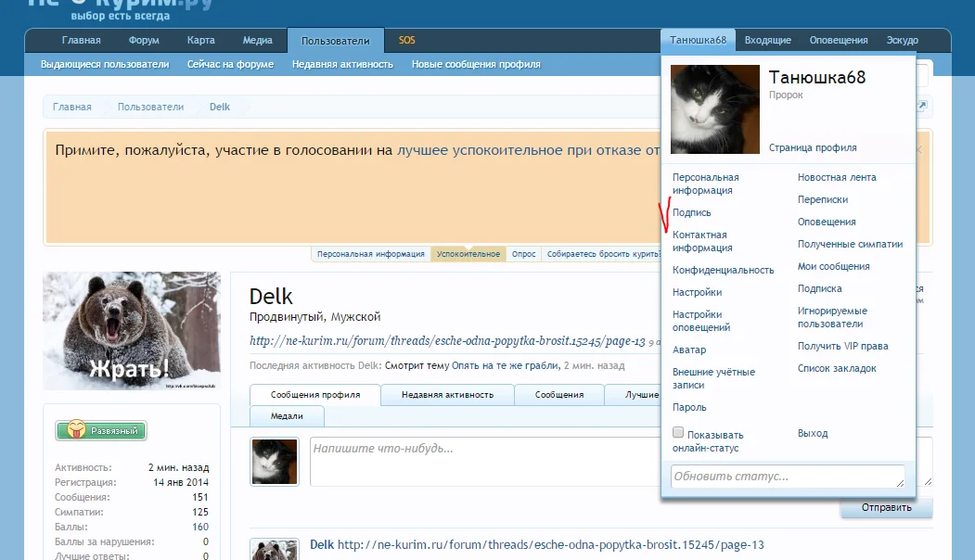Select the Собираетесь бросить курить notice tab
Image resolution: width=975 pixels, height=560 pixels.
pyautogui.click(x=602, y=254)
